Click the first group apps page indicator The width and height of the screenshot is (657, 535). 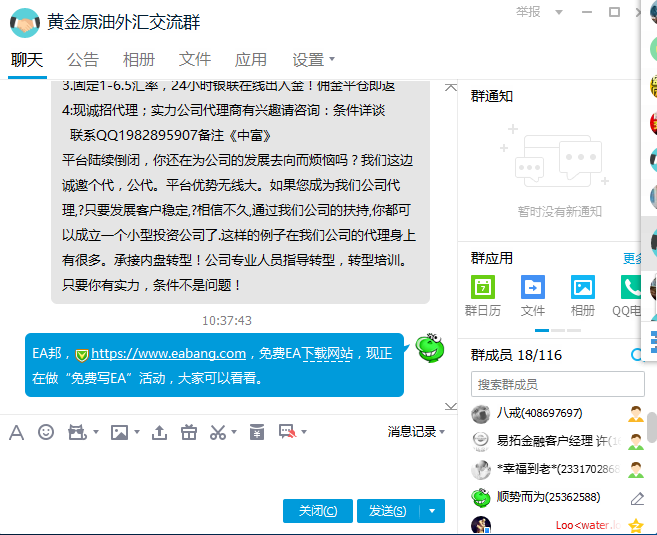(542, 331)
